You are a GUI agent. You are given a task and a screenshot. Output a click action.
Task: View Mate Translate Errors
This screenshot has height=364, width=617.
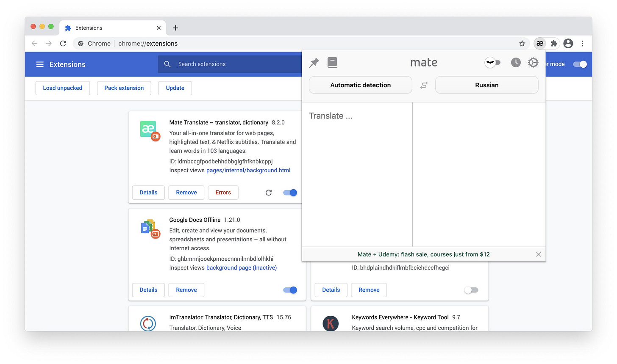[x=223, y=193]
